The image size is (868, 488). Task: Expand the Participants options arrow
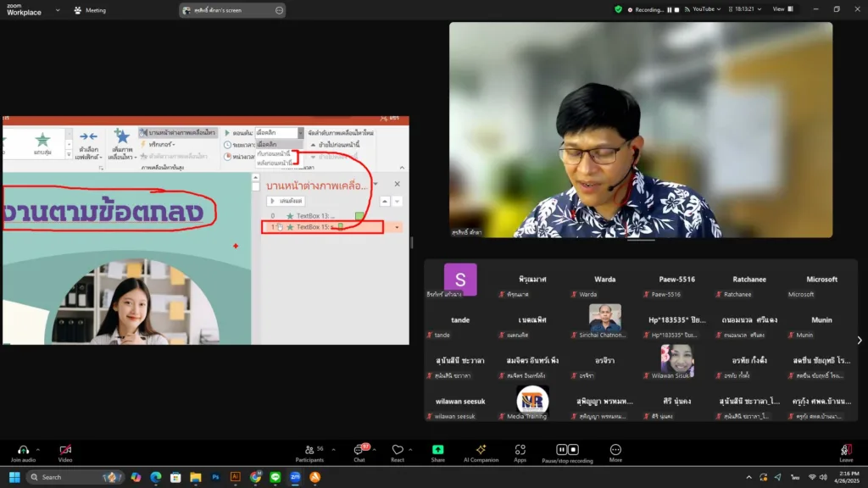click(335, 449)
